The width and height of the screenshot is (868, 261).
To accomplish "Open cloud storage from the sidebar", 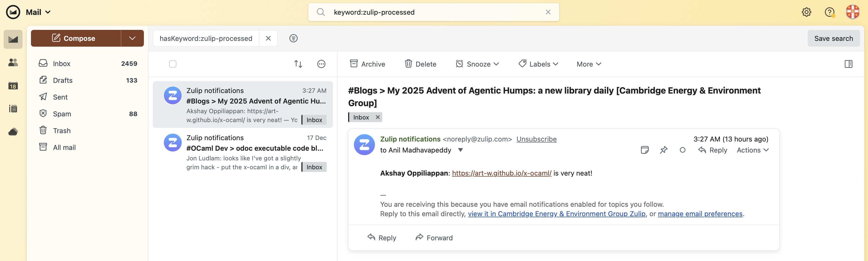I will tap(13, 131).
